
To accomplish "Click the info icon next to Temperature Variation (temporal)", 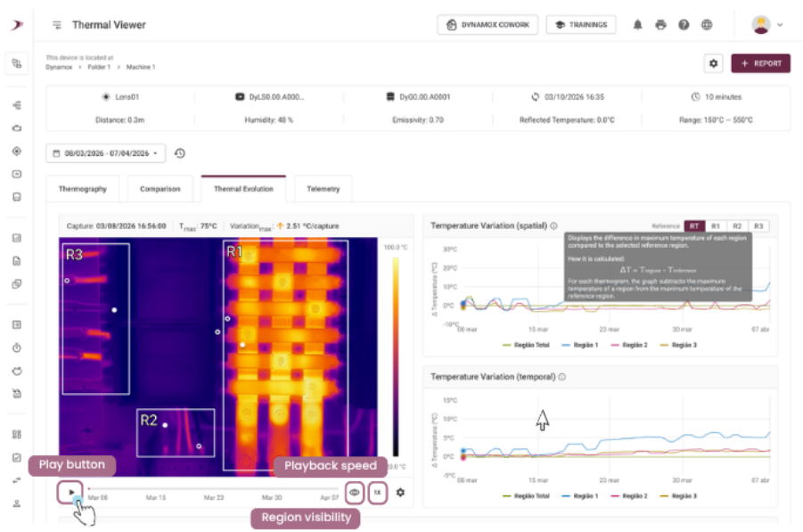I will coord(562,377).
